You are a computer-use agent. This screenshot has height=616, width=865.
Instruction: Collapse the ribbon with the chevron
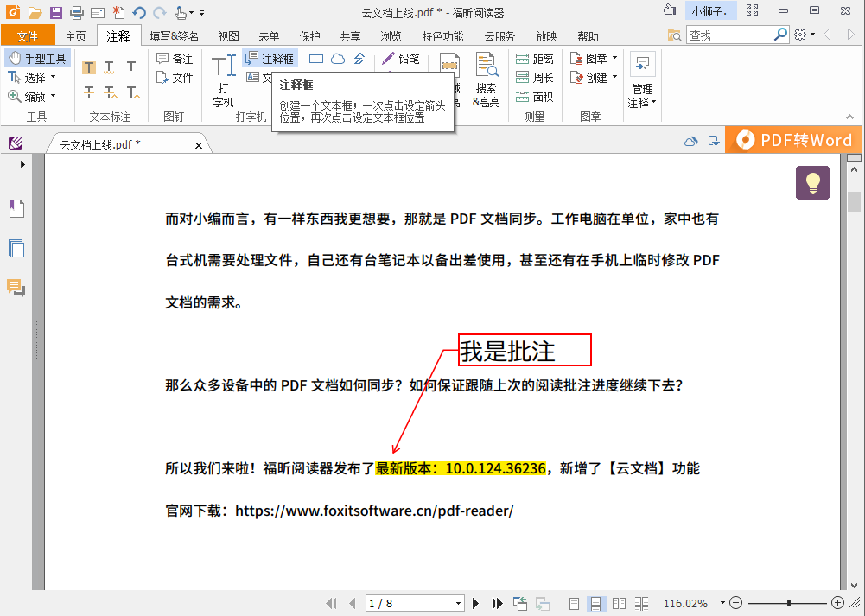point(849,117)
